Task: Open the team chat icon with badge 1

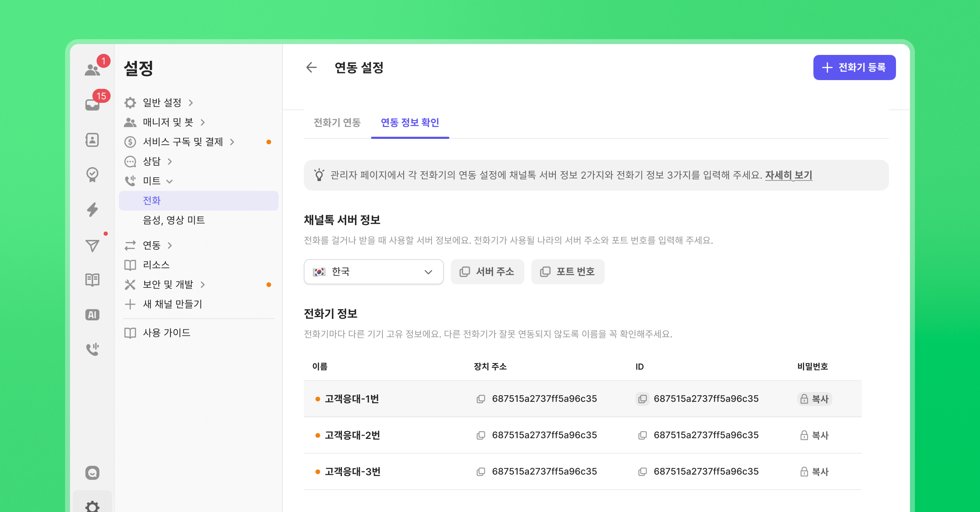Action: point(92,70)
